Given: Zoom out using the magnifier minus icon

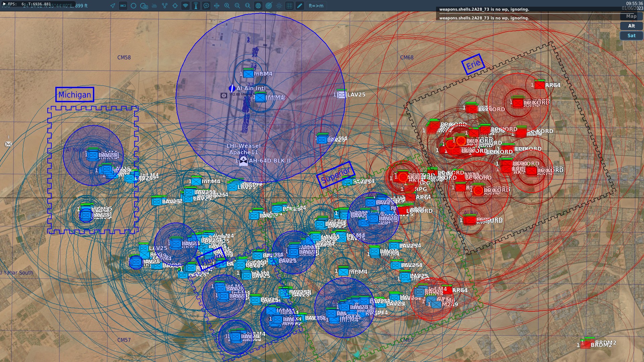Looking at the screenshot, I should click(237, 6).
